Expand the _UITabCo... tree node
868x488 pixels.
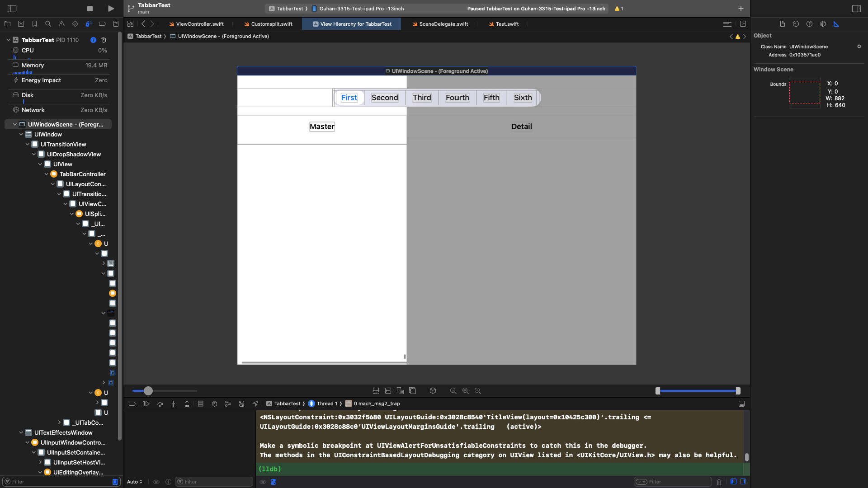tap(59, 422)
